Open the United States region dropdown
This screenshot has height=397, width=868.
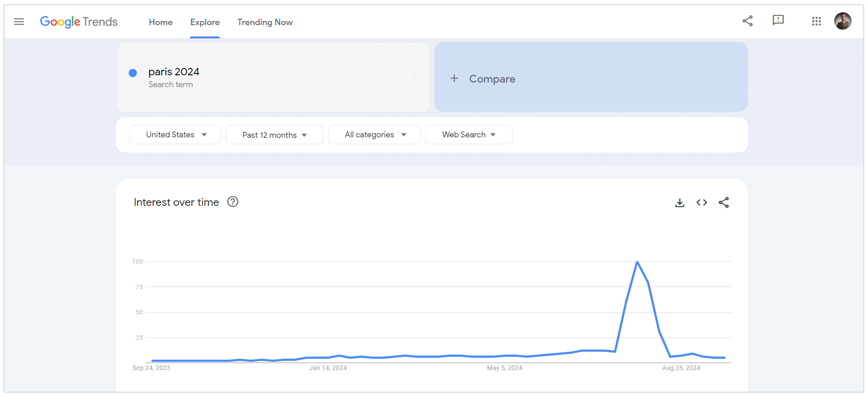(175, 135)
